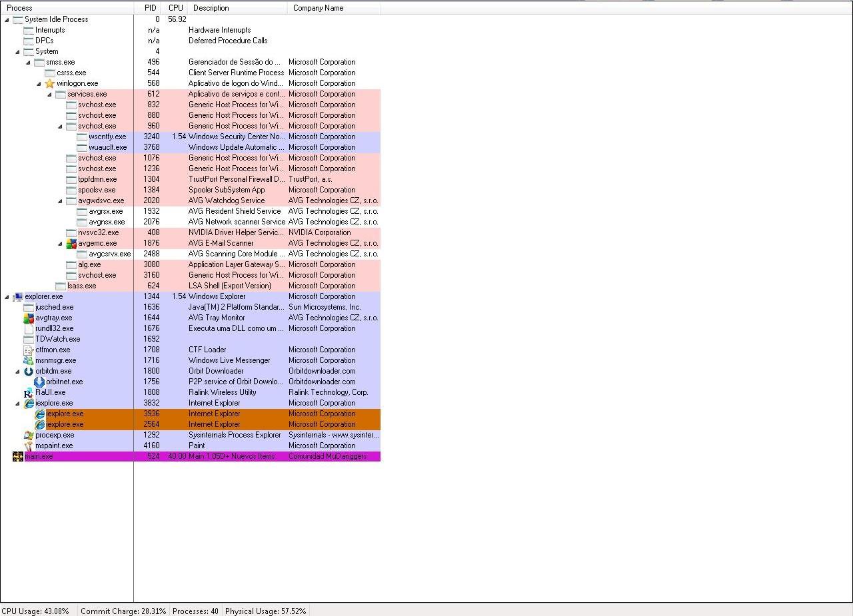
Task: Click 'Sun Microsystems, Inc.' company cell
Action: [x=325, y=307]
